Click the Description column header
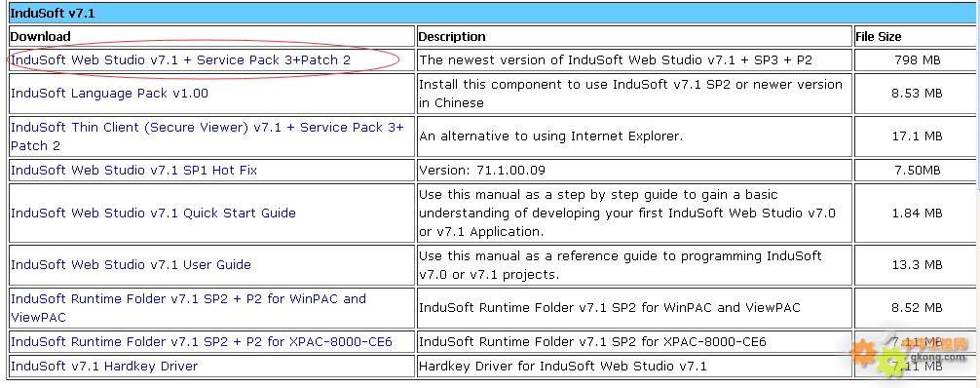Image resolution: width=980 pixels, height=388 pixels. tap(452, 36)
